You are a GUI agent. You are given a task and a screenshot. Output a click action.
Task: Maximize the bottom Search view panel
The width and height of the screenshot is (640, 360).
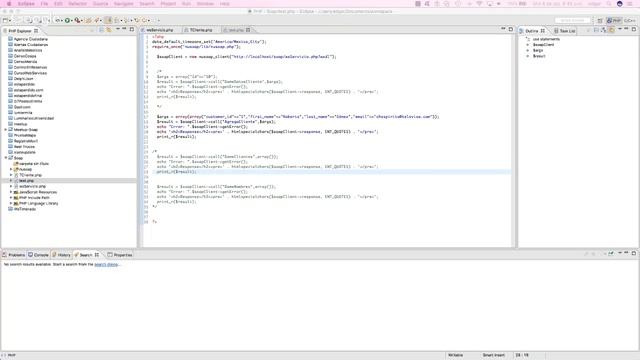coord(634,253)
